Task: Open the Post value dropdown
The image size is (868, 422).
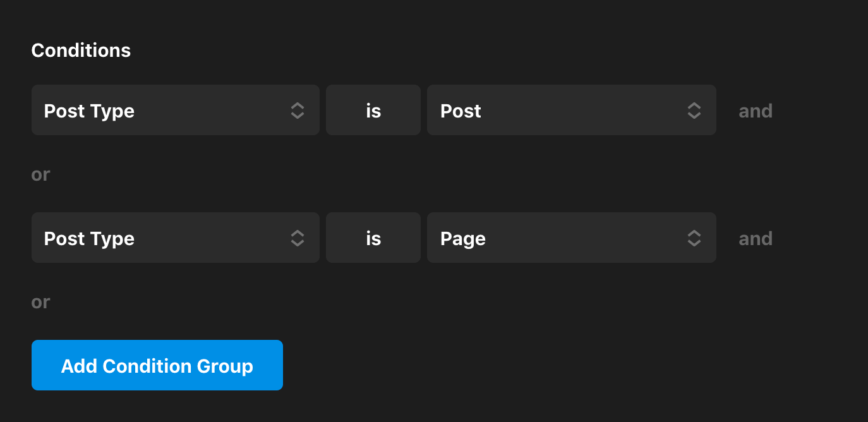Action: [x=572, y=110]
